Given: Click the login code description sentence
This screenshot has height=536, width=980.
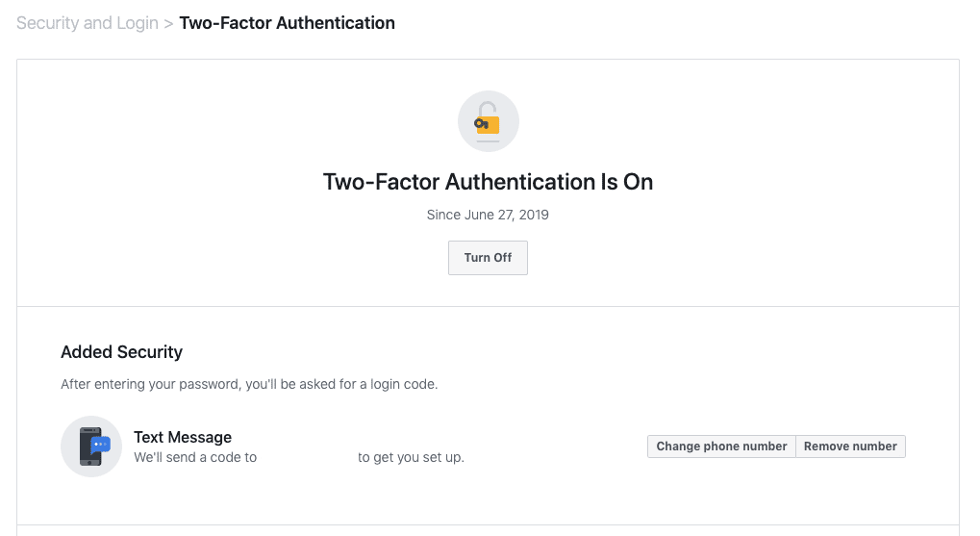Looking at the screenshot, I should pyautogui.click(x=249, y=384).
